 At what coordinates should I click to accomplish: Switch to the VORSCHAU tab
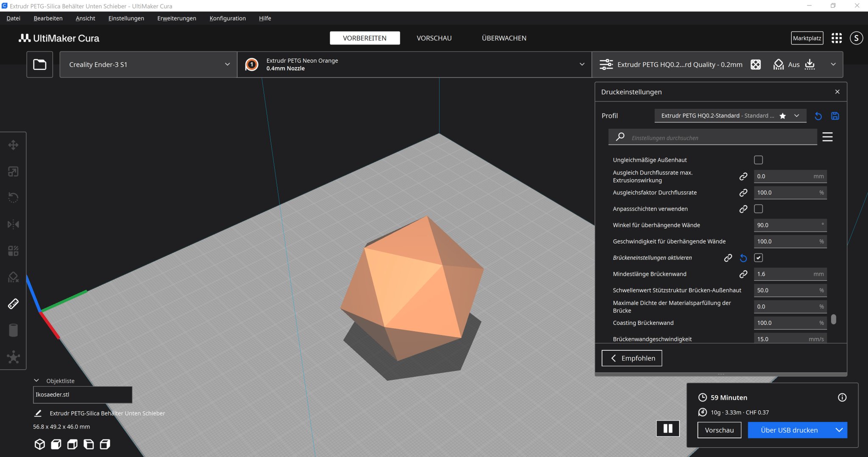[x=434, y=38]
